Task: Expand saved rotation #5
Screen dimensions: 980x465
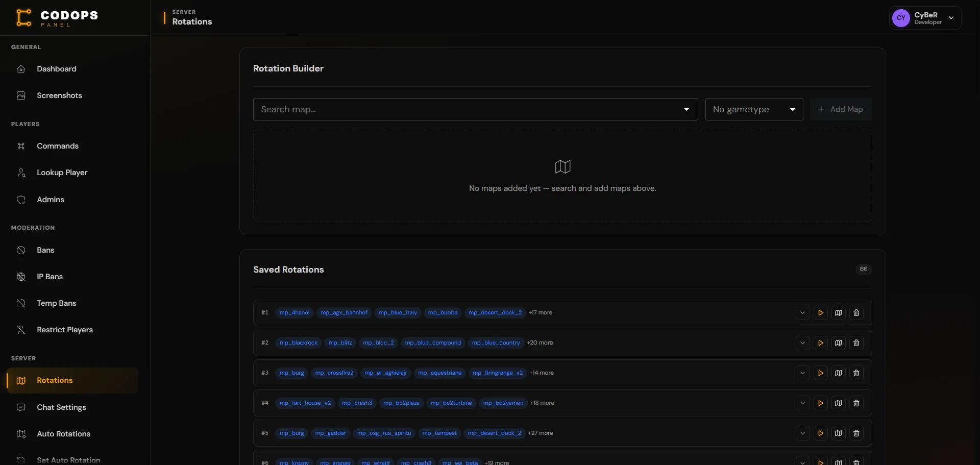Action: coord(802,433)
